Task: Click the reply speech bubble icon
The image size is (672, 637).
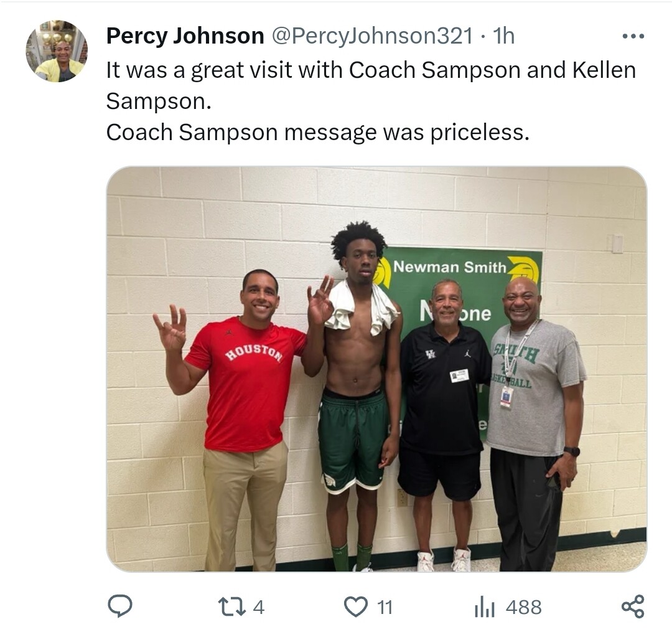Action: (119, 606)
